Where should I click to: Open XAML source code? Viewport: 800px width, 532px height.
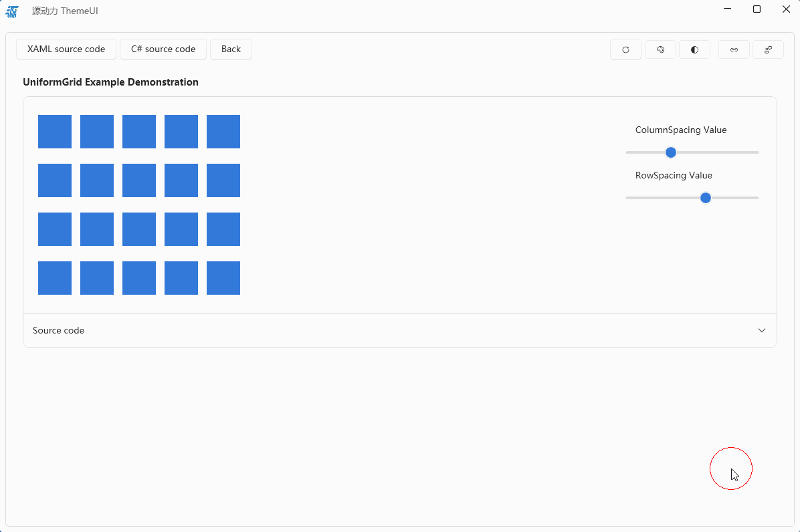(x=66, y=49)
